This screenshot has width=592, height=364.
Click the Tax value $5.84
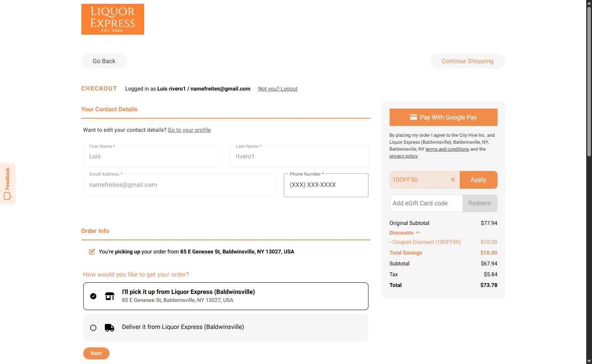(x=490, y=274)
